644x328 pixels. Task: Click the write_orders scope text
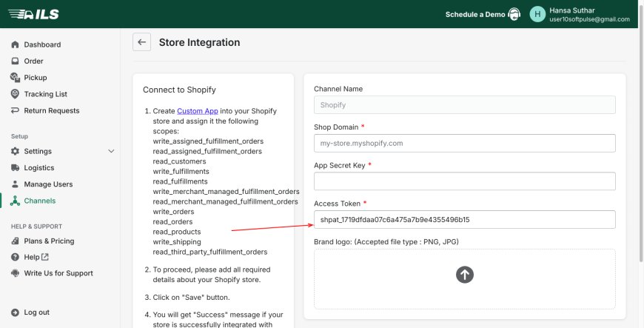(173, 212)
